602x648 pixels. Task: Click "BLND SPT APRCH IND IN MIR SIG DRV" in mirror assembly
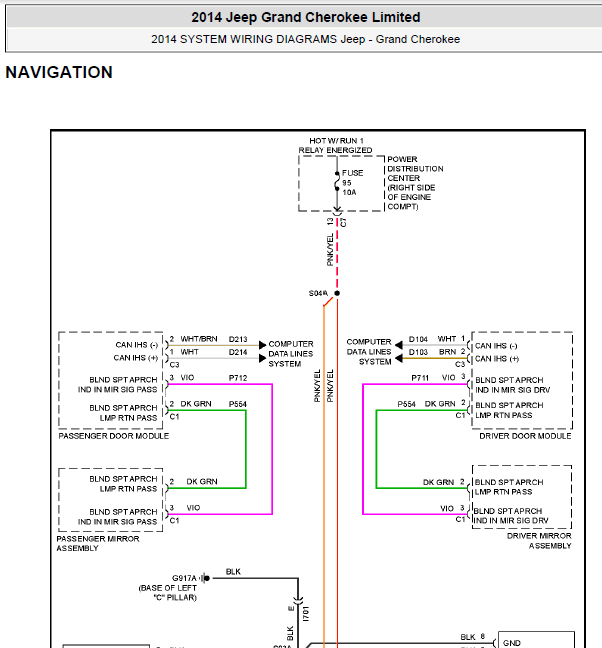pos(511,516)
